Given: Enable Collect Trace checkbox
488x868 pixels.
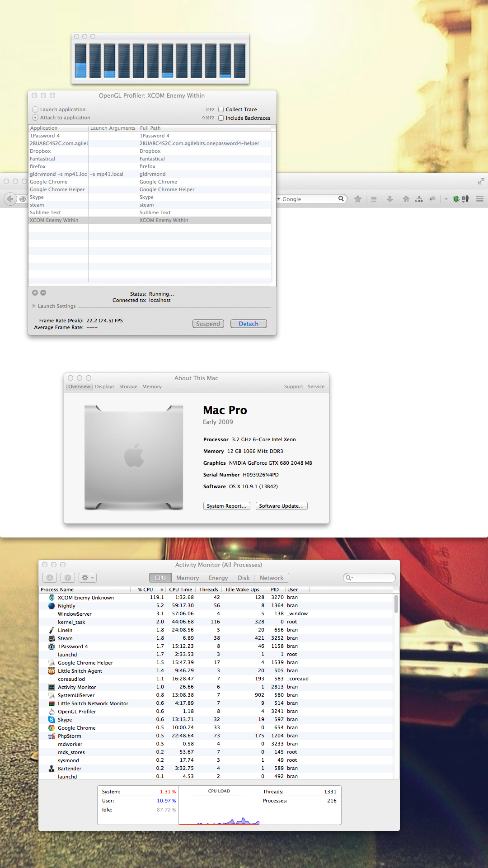Looking at the screenshot, I should [x=221, y=109].
